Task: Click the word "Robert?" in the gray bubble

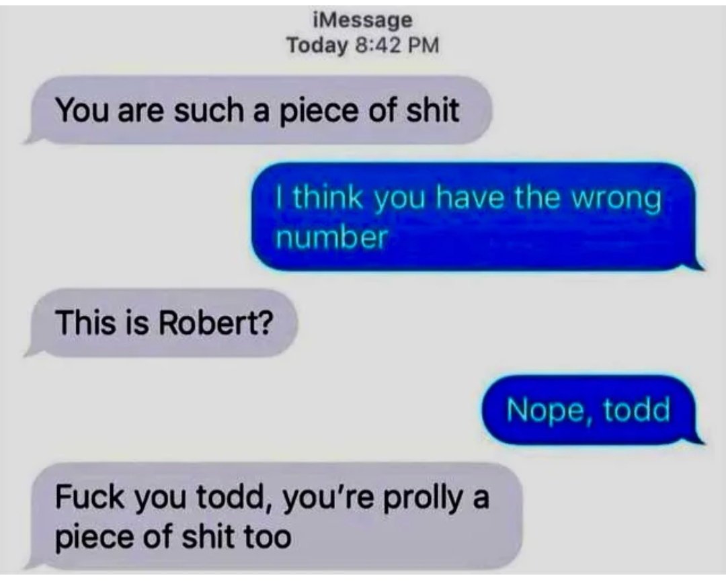Action: [216, 323]
